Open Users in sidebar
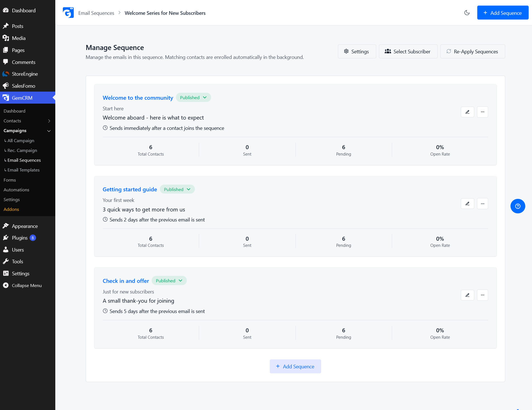532x410 pixels. coord(28,250)
